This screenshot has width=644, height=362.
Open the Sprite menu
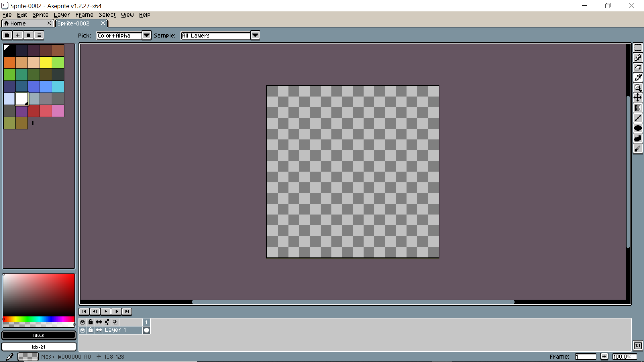[40, 15]
